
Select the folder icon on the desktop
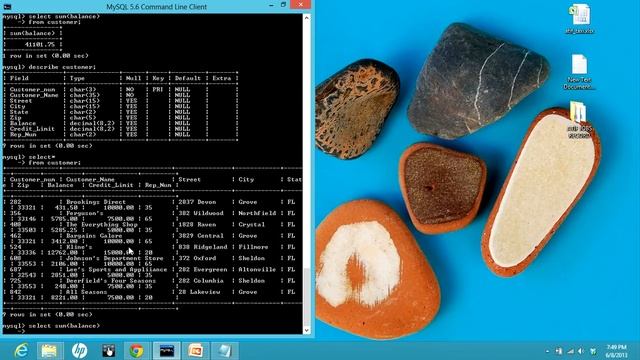[579, 120]
